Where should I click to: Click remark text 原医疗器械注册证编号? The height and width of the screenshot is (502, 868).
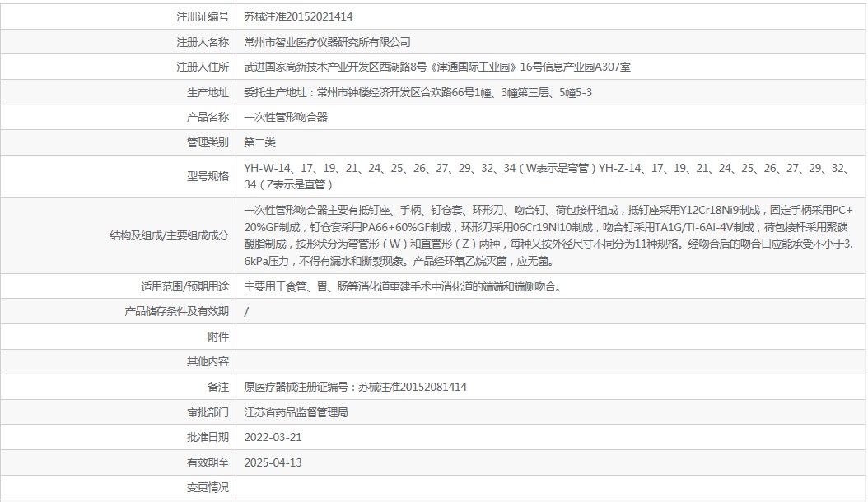(x=356, y=388)
